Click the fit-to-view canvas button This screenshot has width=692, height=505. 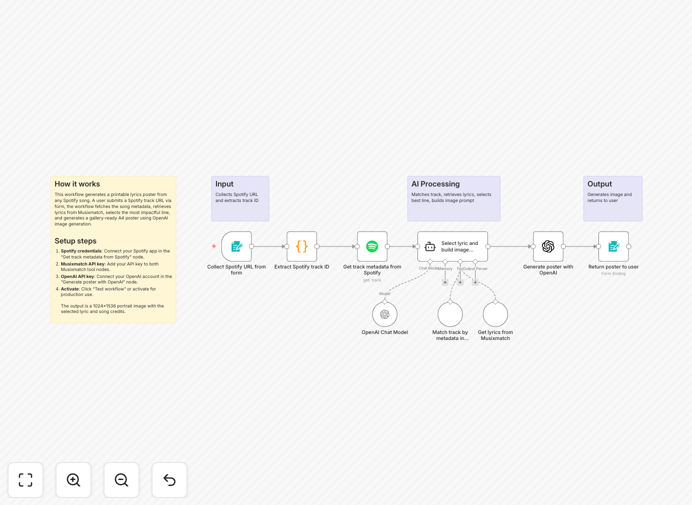coord(26,480)
